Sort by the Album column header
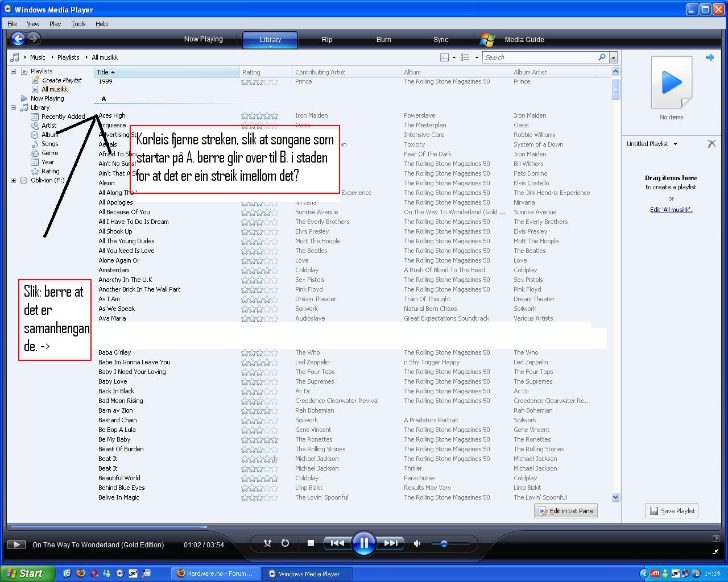 pos(456,72)
